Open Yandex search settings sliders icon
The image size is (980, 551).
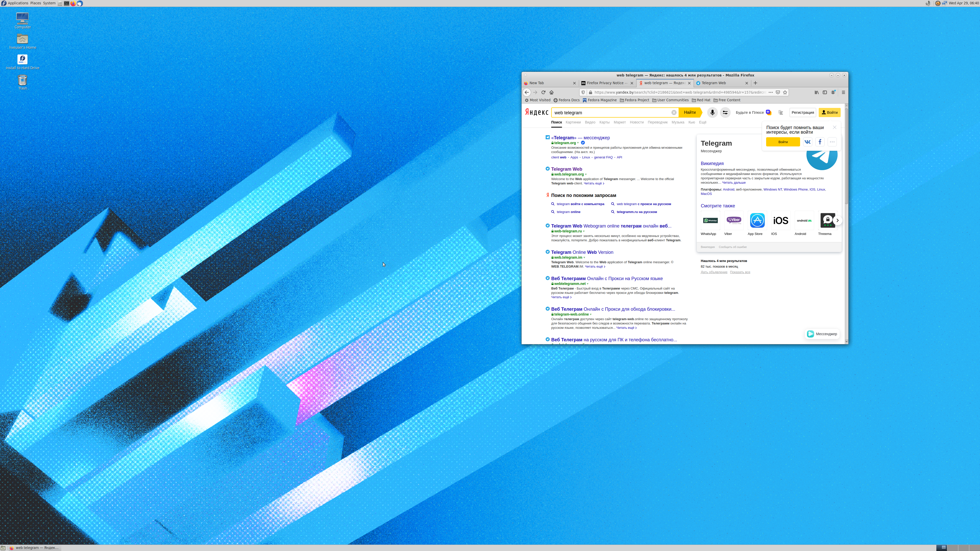click(725, 112)
